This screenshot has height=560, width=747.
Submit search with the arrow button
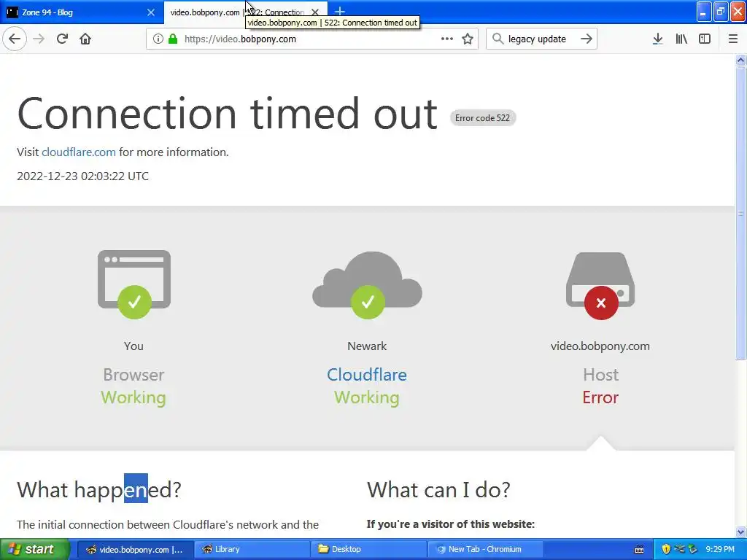(x=587, y=39)
